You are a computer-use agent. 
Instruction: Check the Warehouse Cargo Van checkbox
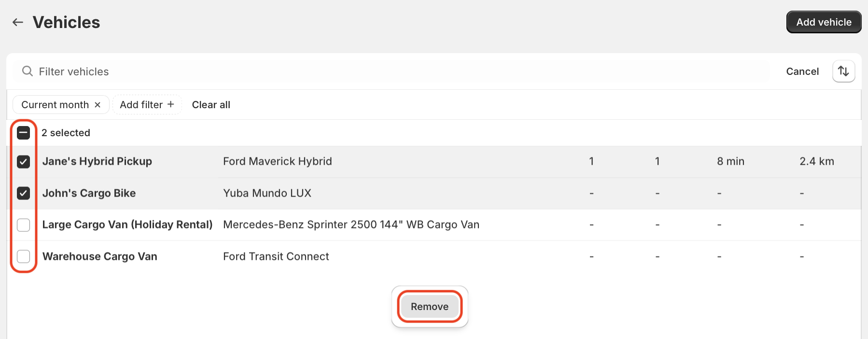click(24, 256)
